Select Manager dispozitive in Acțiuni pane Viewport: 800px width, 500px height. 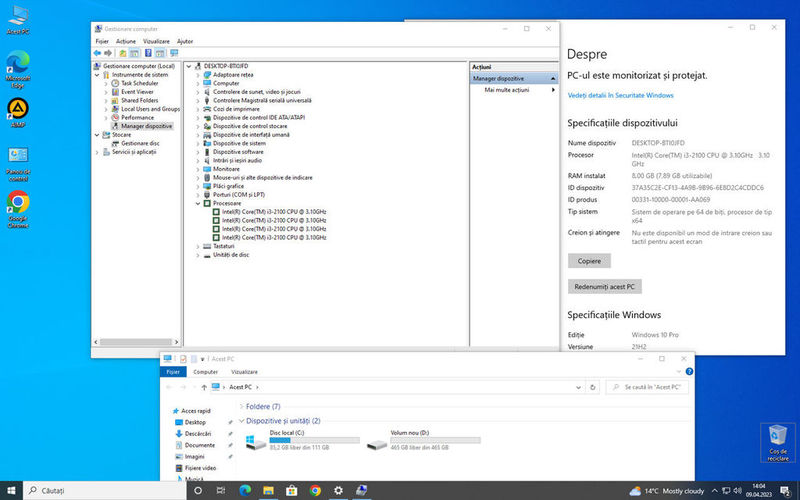514,79
